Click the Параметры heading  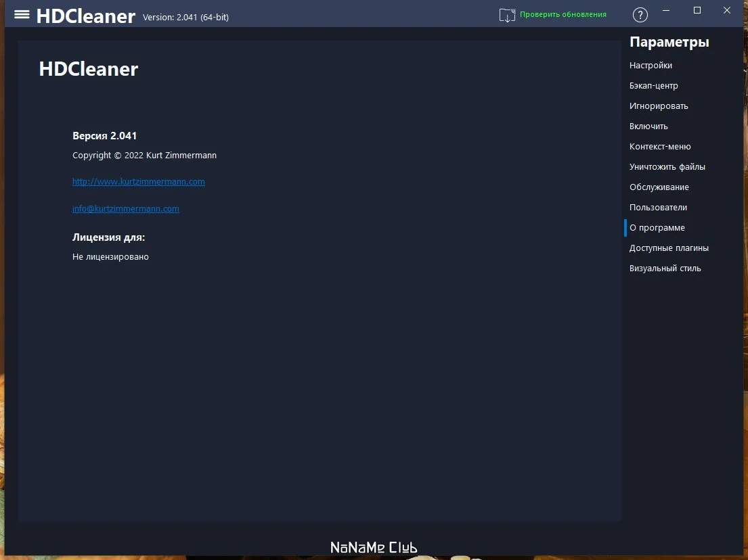point(669,42)
